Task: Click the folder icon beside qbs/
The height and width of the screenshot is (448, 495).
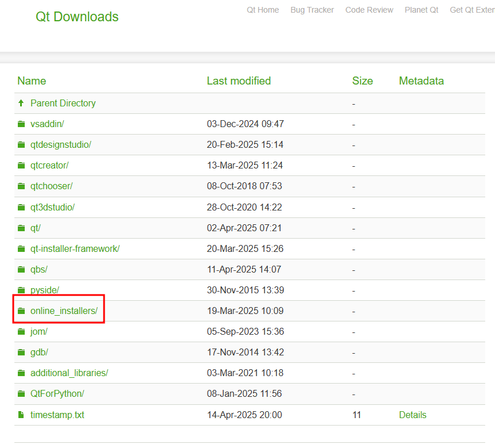Action: point(21,270)
